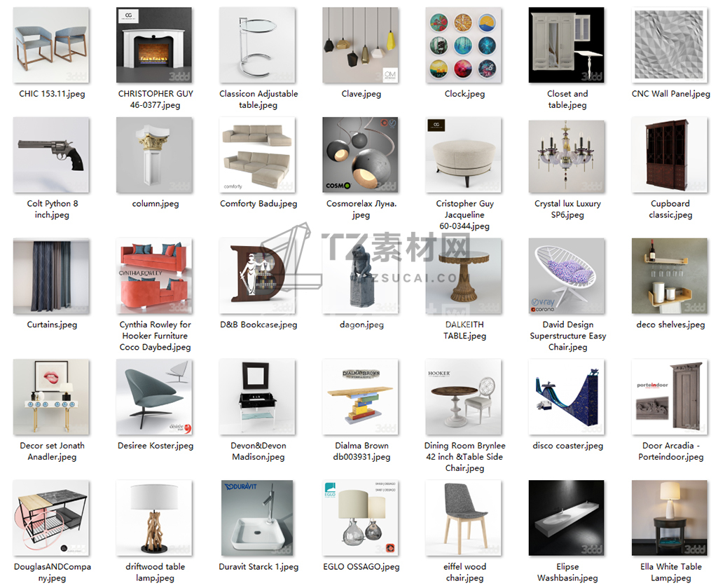Select the Closet and table thumbnail

567,45
